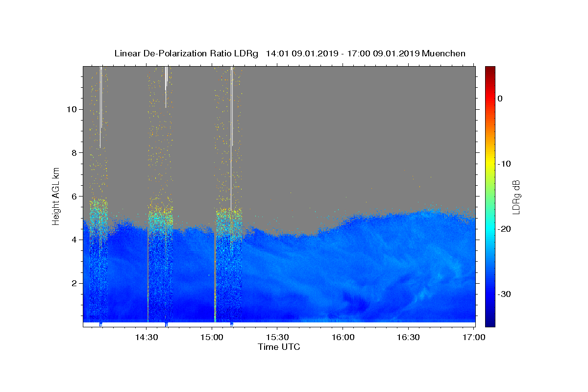Click the chart title 'Linear De-Polarization Ratio LDRg'

tap(186, 53)
